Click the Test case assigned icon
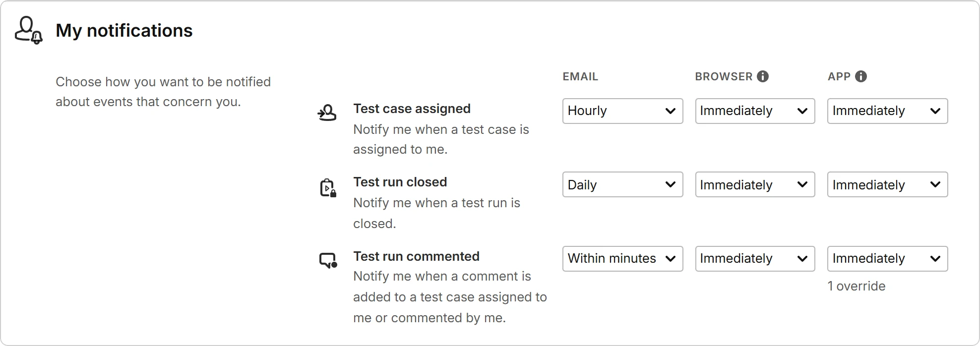This screenshot has height=346, width=980. pyautogui.click(x=327, y=113)
